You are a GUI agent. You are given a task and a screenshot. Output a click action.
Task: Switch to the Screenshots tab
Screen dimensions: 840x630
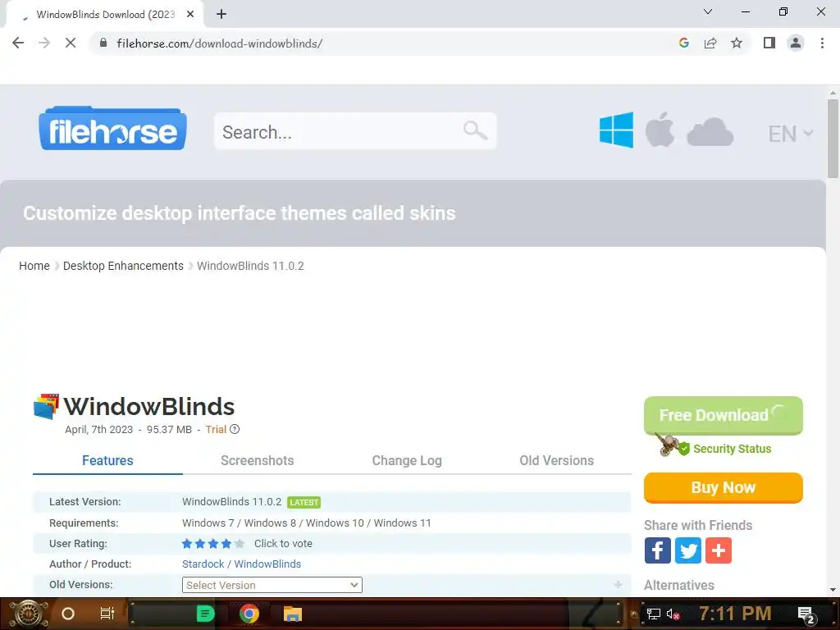(x=257, y=461)
